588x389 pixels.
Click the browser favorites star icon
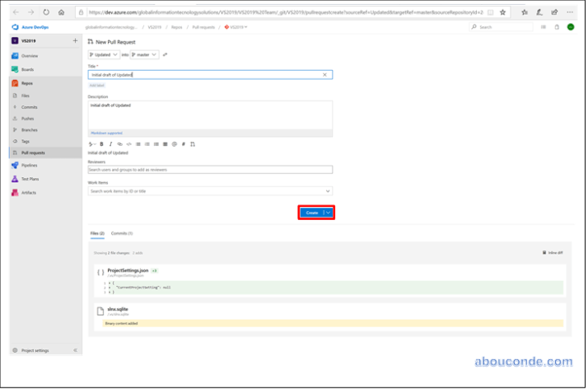coord(503,13)
